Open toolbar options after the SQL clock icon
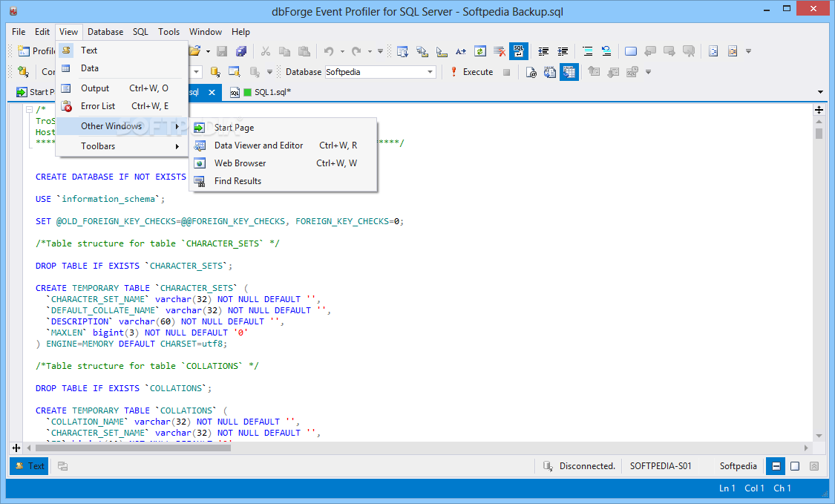 [648, 72]
